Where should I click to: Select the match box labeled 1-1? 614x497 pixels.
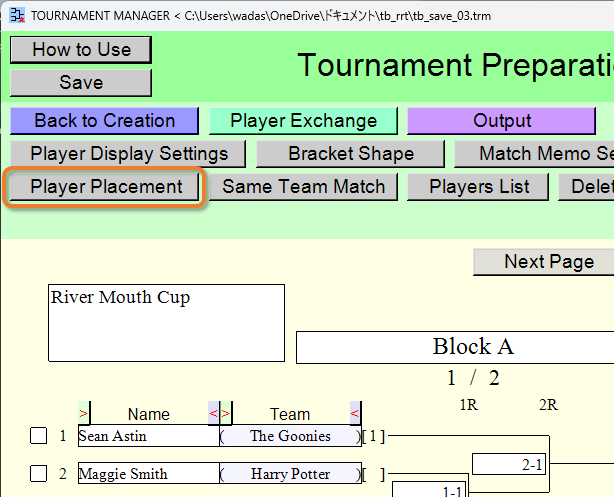(x=430, y=489)
